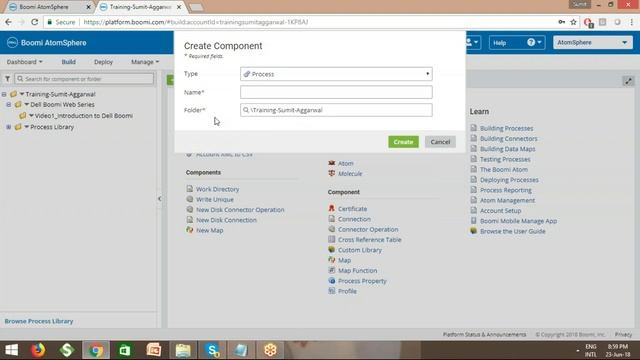Open Boomi Mobile Manage App link
The image size is (640, 360).
tap(518, 221)
